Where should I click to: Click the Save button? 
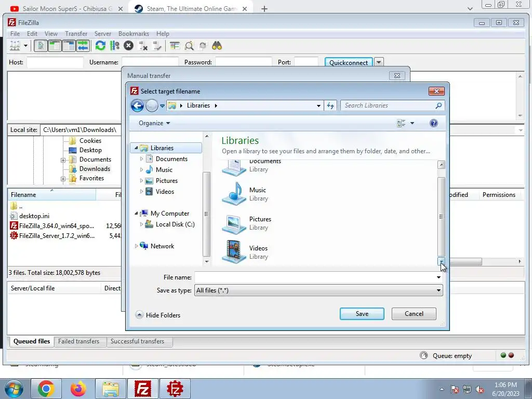coord(362,314)
